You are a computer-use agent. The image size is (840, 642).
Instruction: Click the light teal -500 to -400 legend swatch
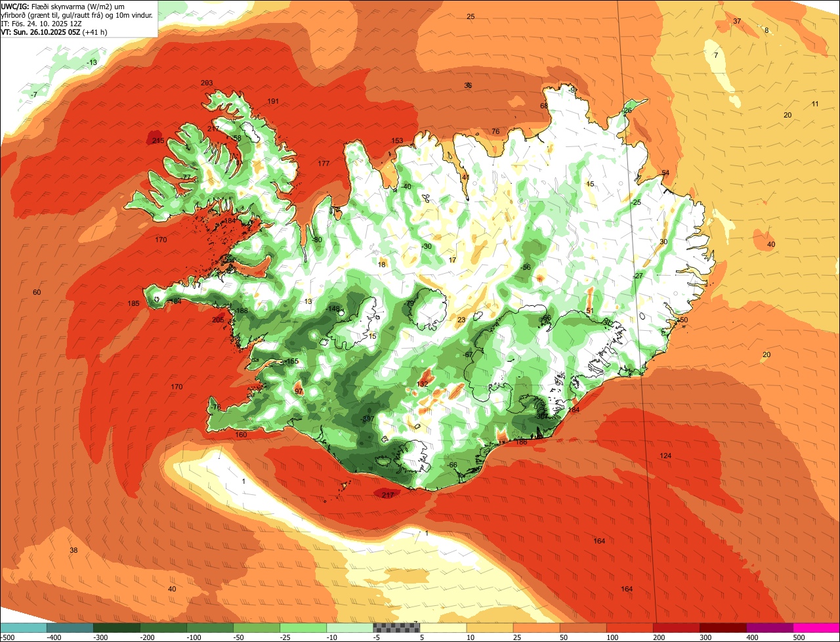coord(23,628)
